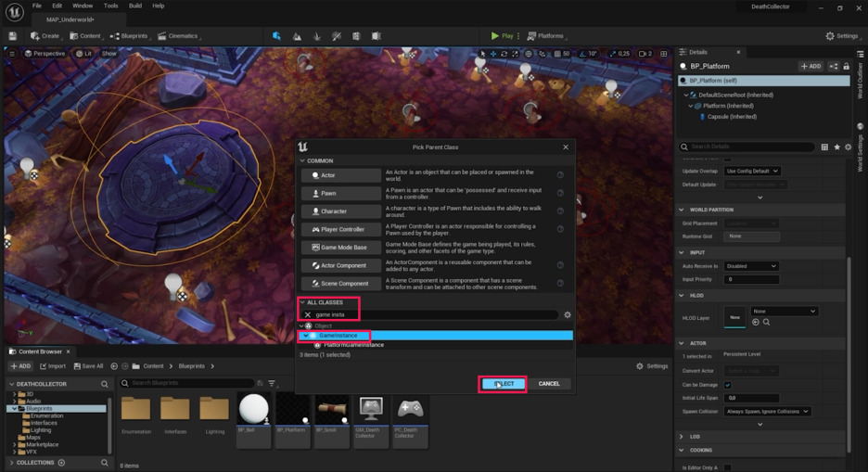Switch to Landscape mode icon

(297, 36)
